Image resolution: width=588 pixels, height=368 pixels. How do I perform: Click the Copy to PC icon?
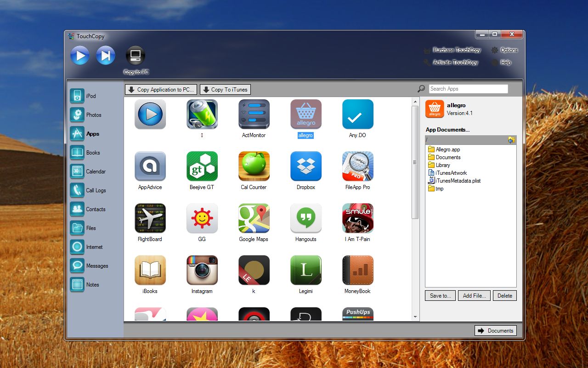(136, 56)
